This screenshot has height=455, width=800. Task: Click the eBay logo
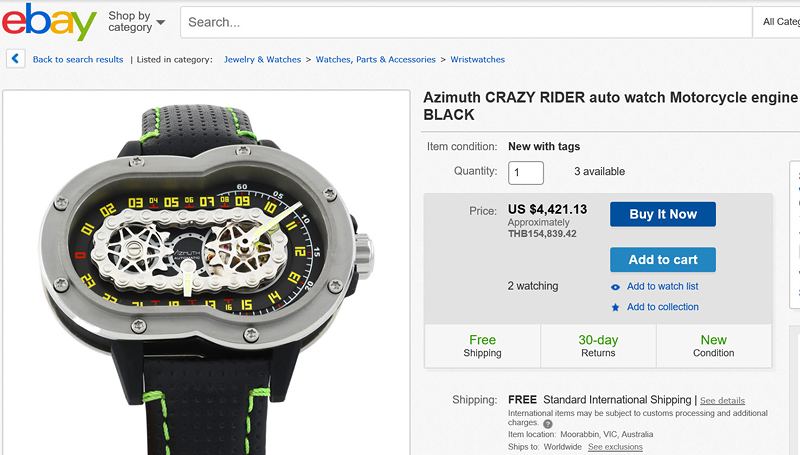(x=49, y=22)
